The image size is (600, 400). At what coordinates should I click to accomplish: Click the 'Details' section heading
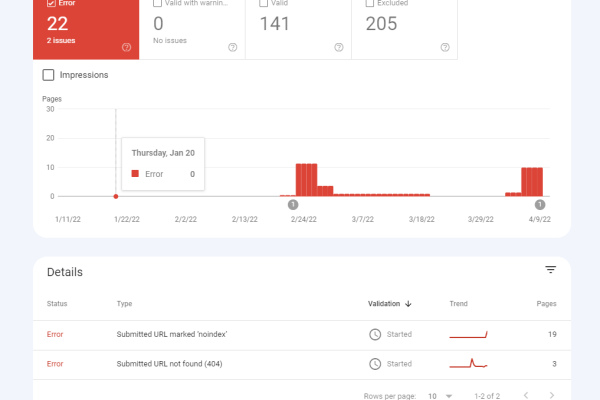tap(65, 272)
